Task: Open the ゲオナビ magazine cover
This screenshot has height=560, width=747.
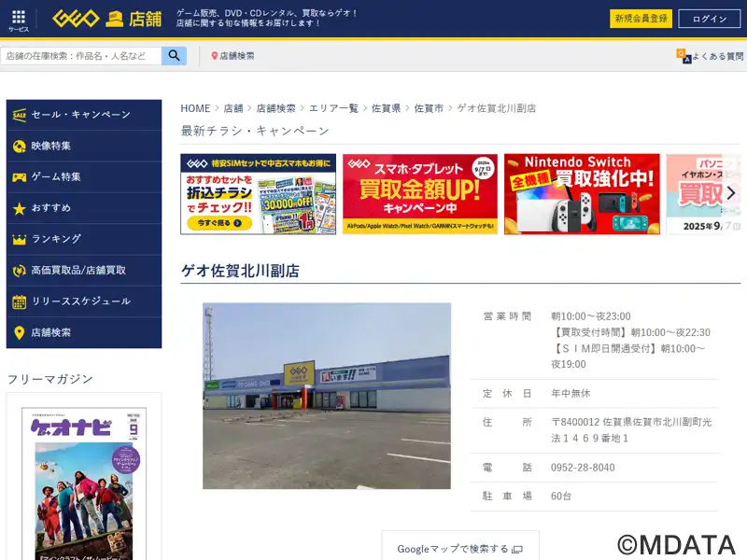Action: 84,483
